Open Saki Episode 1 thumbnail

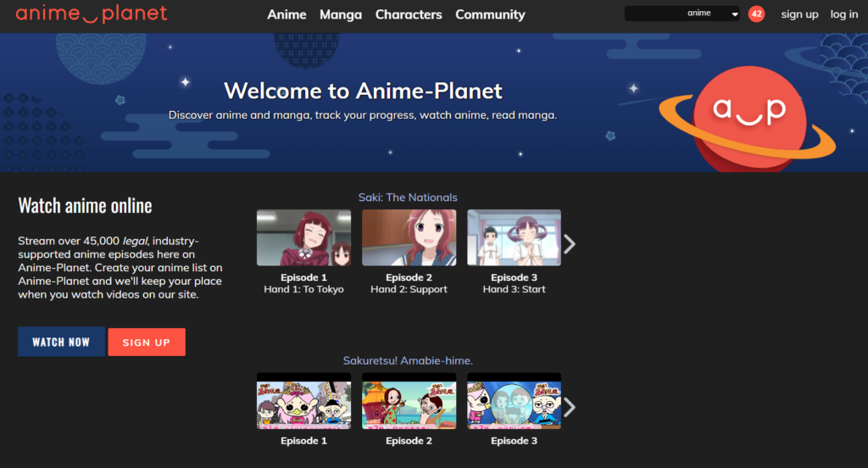tap(304, 237)
